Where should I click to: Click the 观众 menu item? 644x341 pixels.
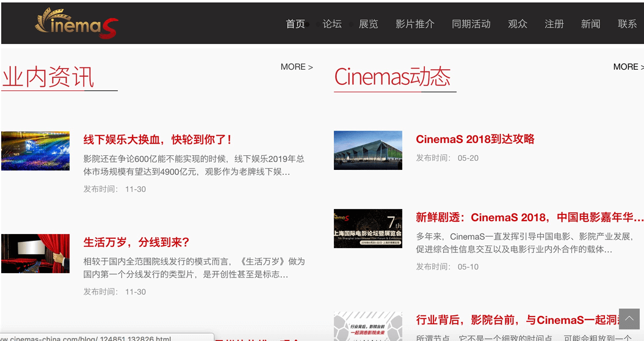click(x=518, y=24)
